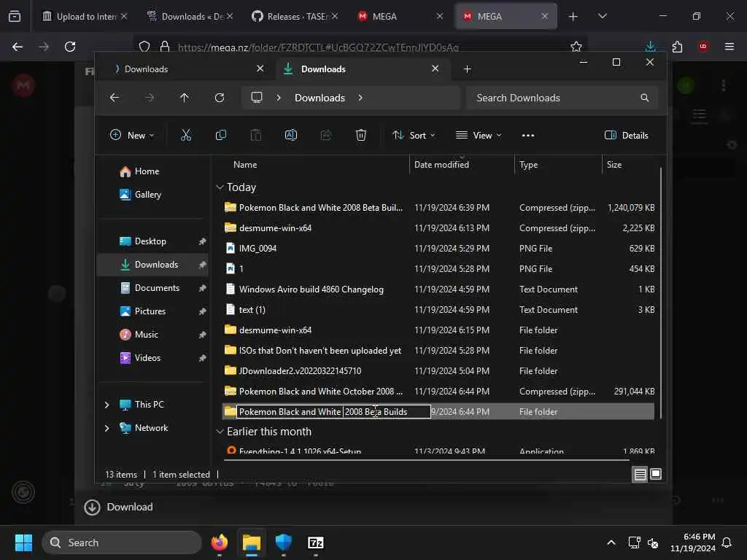Open the Sort dropdown menu
The image size is (747, 560).
click(x=414, y=135)
